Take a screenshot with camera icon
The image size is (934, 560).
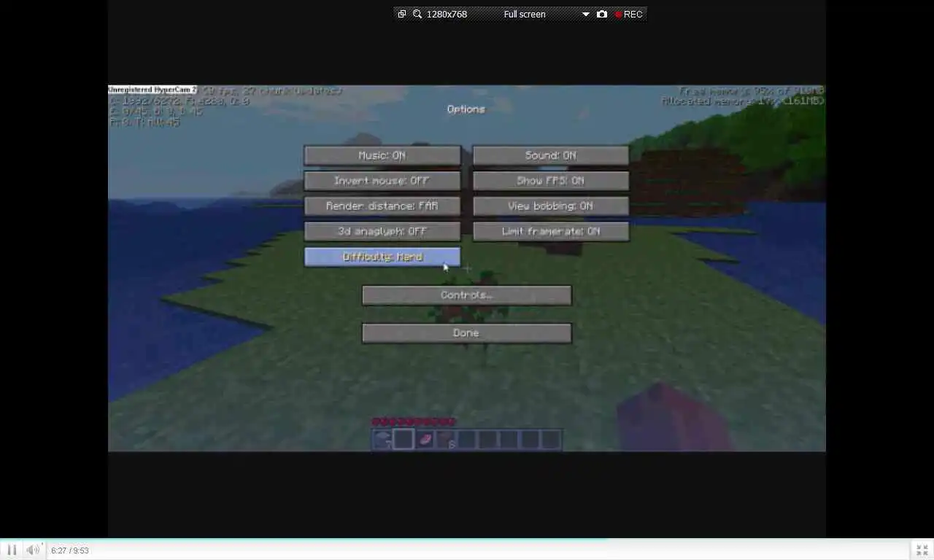pyautogui.click(x=602, y=14)
